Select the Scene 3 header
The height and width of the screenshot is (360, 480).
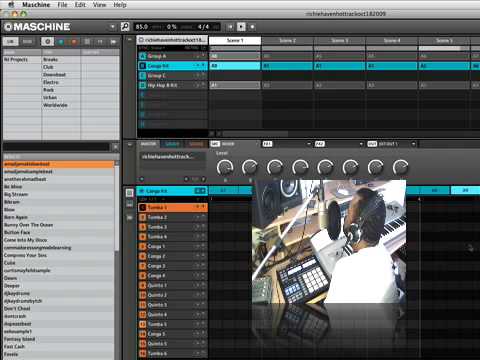click(x=339, y=40)
